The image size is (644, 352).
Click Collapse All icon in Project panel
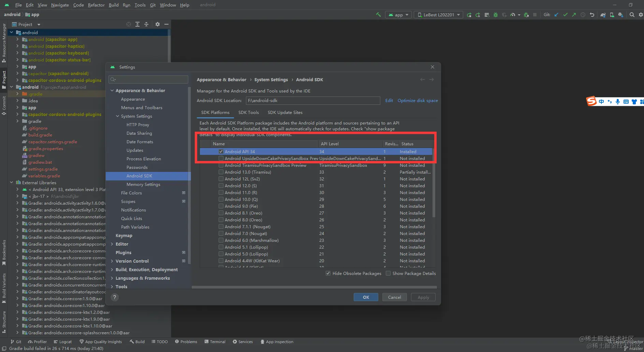[x=146, y=24]
